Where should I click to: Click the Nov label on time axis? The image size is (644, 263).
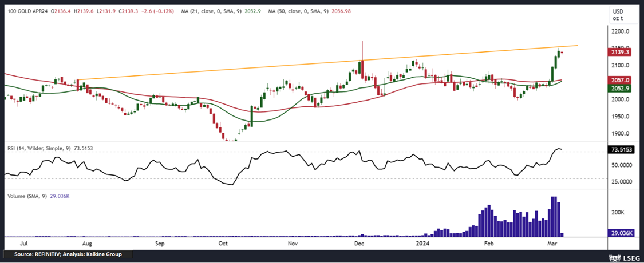(293, 243)
